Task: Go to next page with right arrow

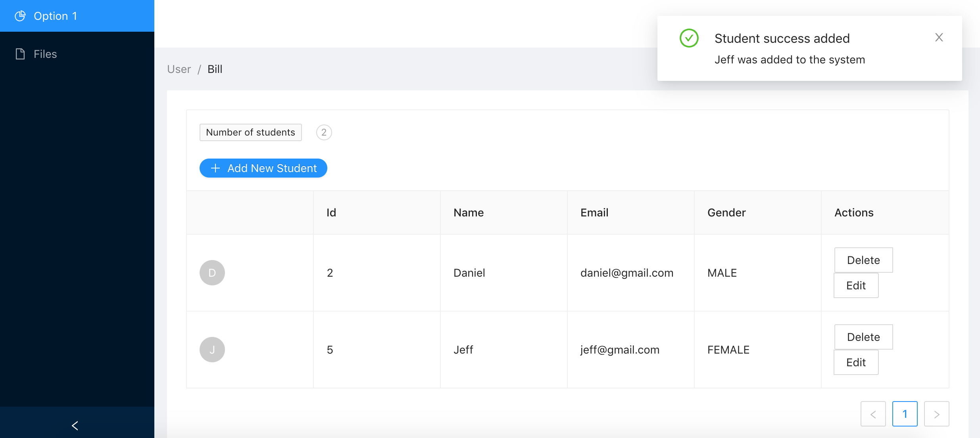Action: (x=937, y=413)
